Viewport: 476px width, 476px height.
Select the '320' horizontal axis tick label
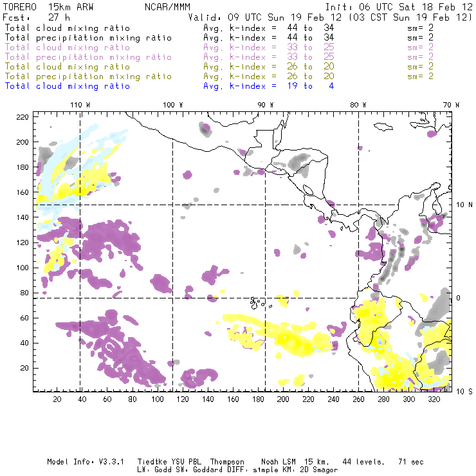pos(434,399)
